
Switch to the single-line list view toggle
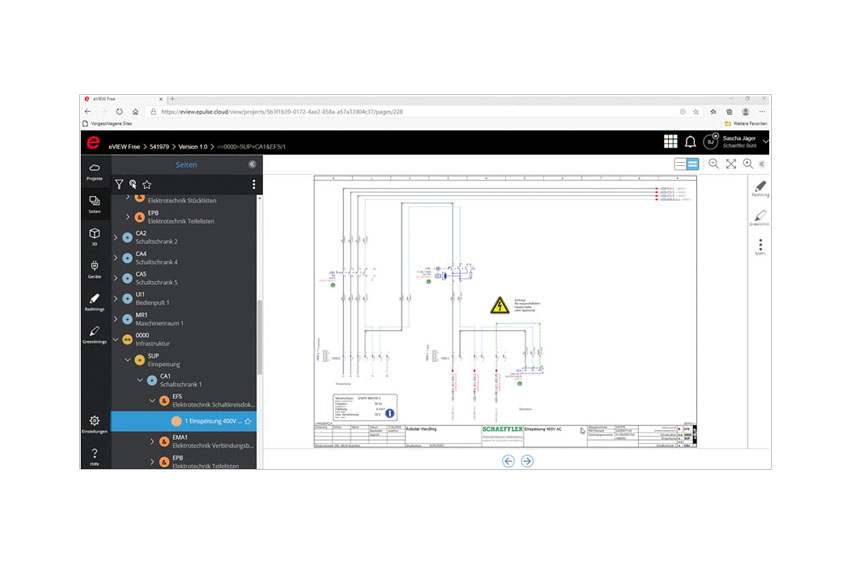pos(680,164)
